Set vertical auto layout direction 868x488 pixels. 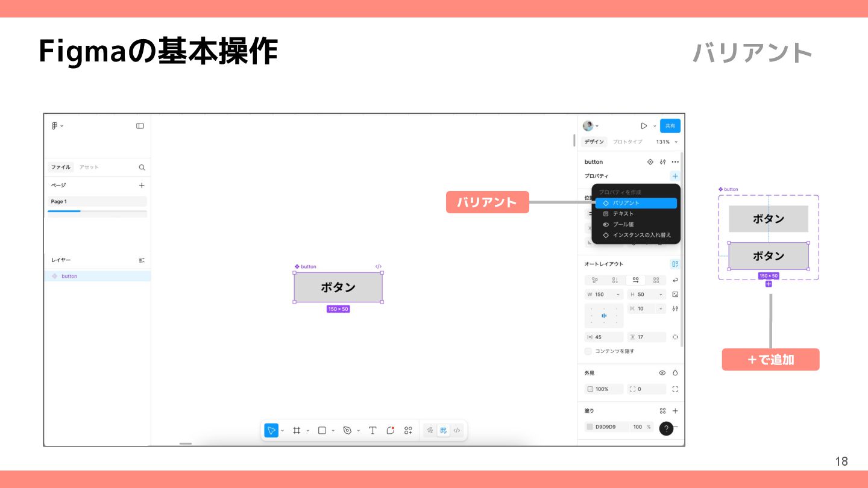pyautogui.click(x=615, y=280)
